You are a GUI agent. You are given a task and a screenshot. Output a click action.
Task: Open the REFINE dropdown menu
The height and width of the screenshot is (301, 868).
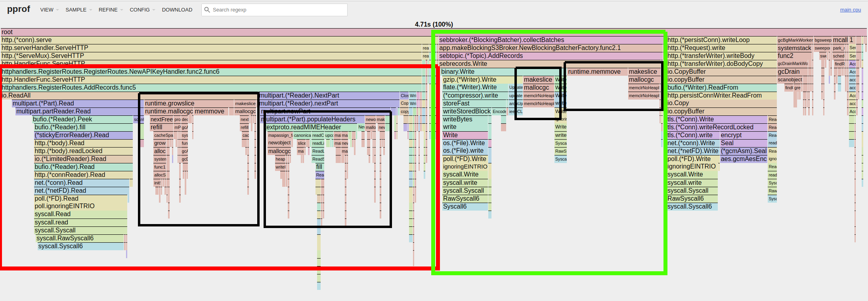[111, 10]
